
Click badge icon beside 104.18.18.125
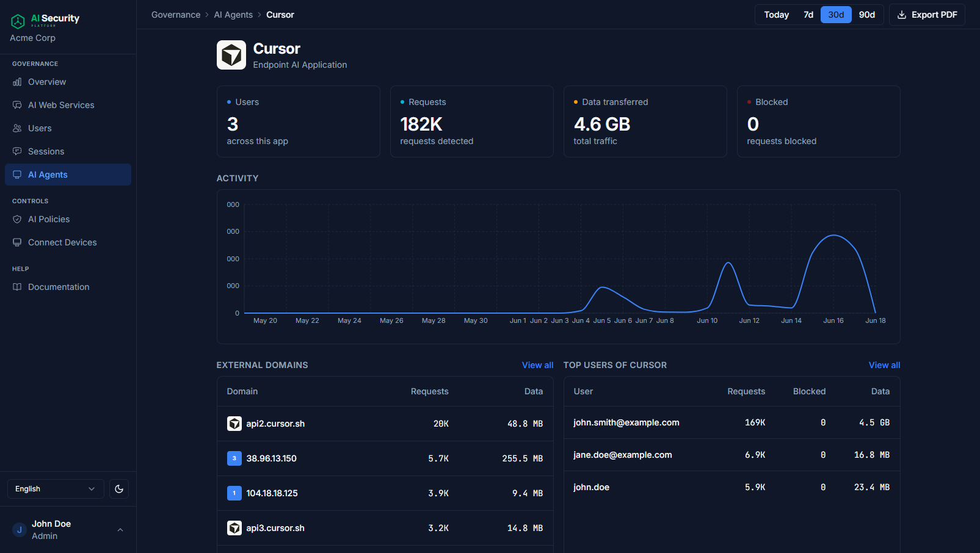coord(234,493)
